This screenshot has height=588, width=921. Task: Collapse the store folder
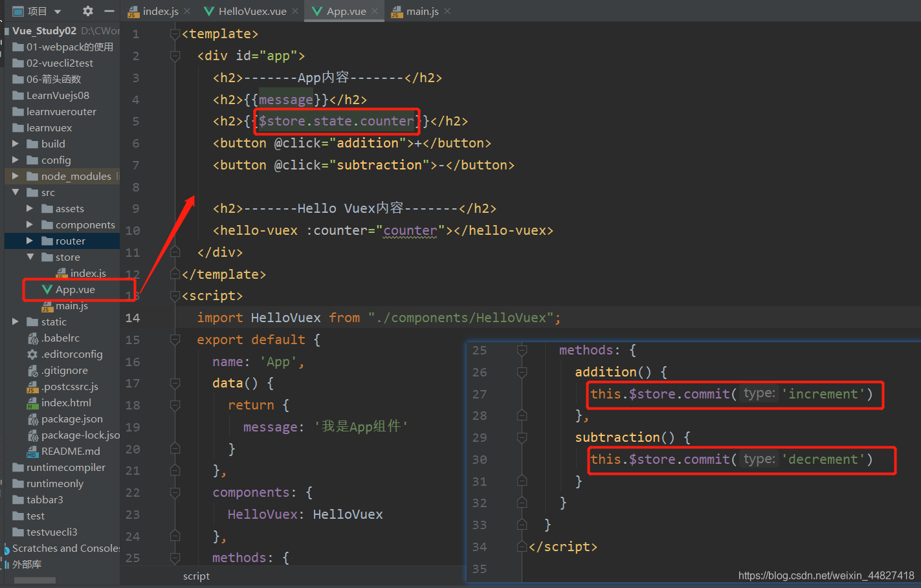click(30, 257)
